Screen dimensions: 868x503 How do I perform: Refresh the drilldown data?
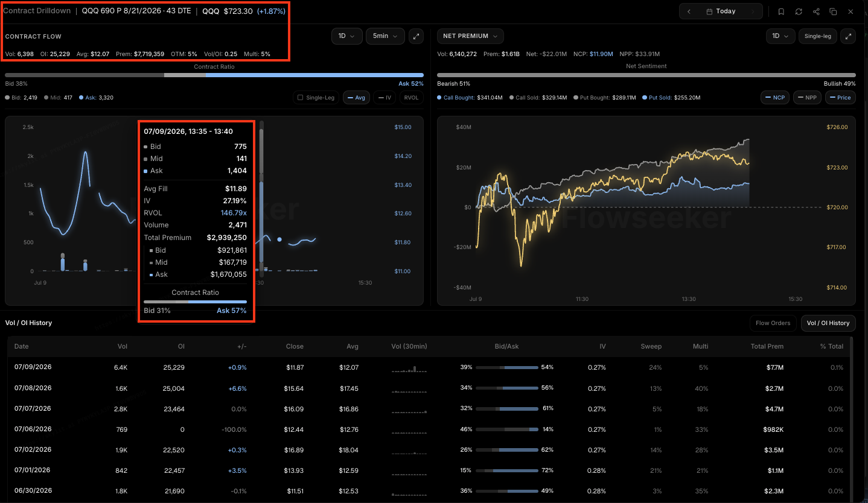(799, 11)
